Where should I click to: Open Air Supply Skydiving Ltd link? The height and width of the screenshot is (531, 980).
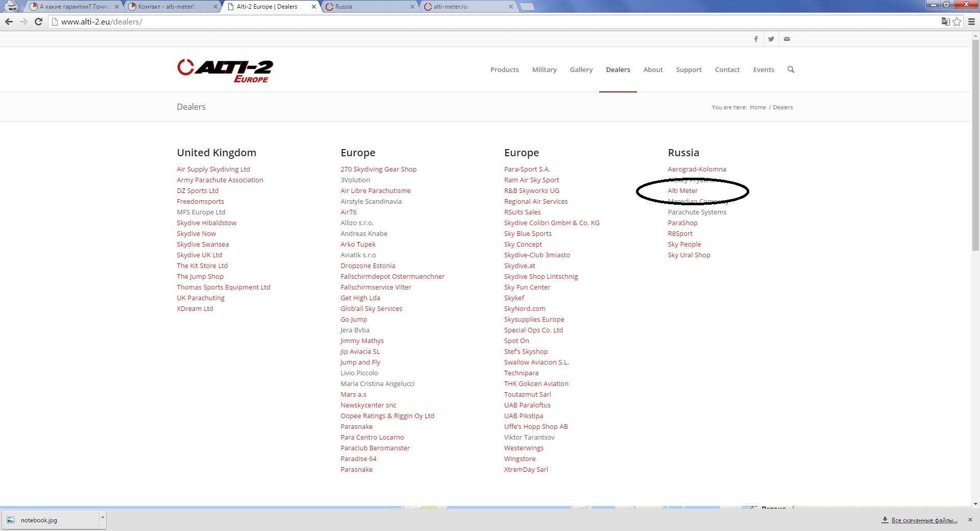213,169
